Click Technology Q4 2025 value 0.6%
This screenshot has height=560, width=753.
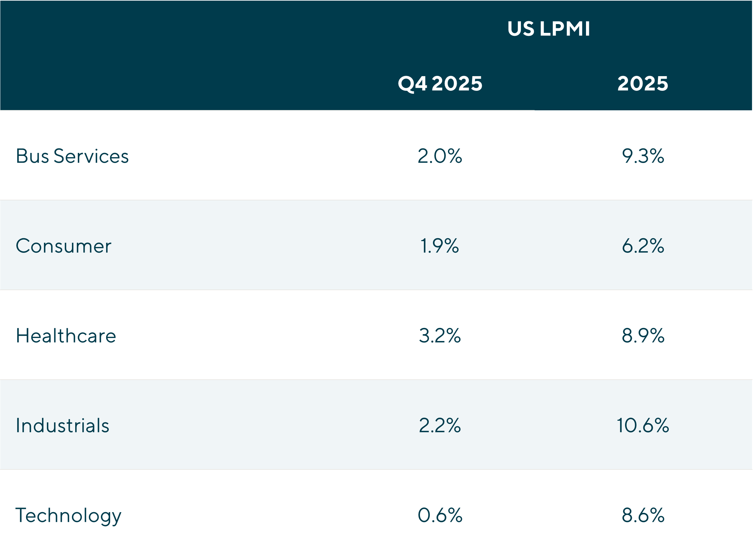(x=440, y=516)
